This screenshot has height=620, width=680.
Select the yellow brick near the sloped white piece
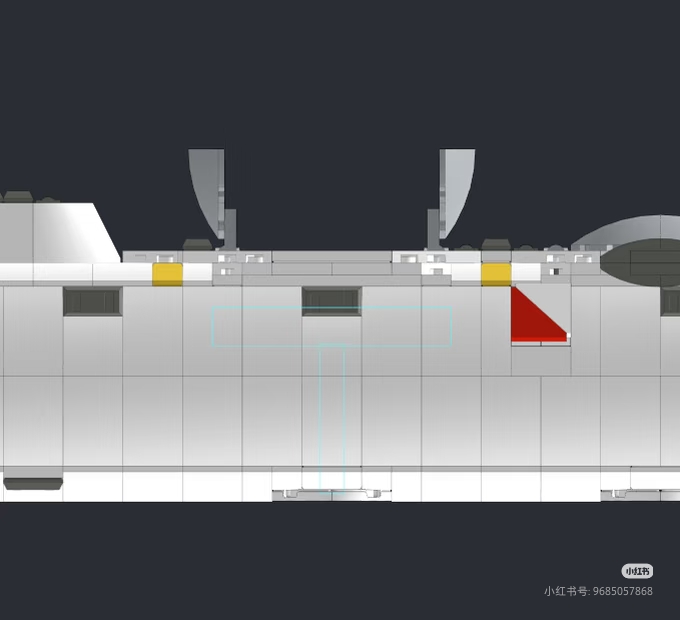[167, 274]
